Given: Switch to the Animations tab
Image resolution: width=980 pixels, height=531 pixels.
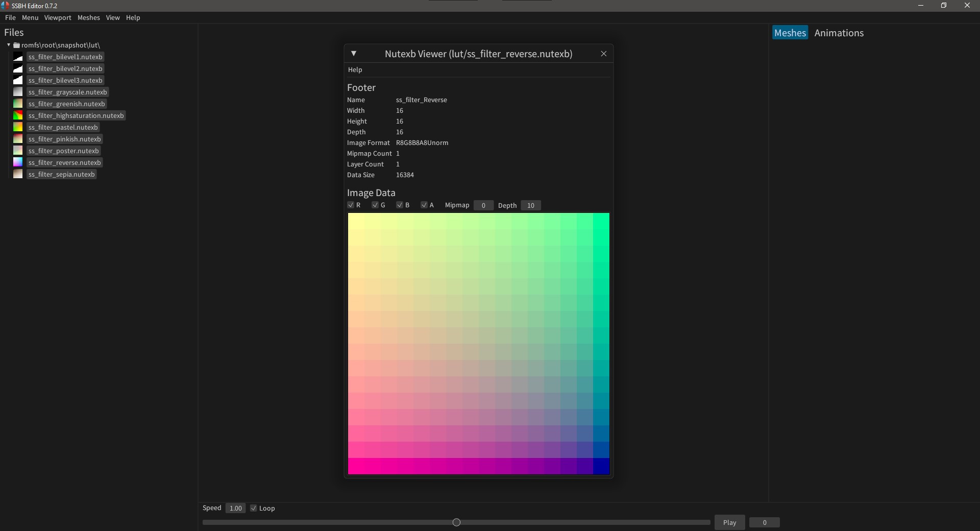Looking at the screenshot, I should (839, 33).
